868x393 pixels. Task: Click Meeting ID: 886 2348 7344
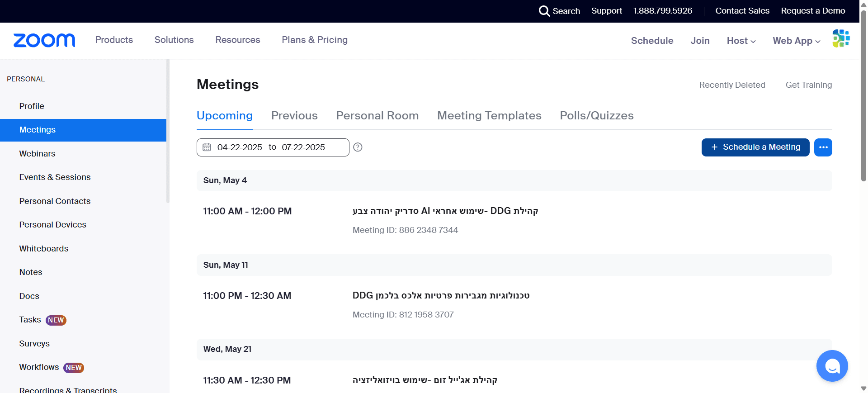(x=405, y=230)
